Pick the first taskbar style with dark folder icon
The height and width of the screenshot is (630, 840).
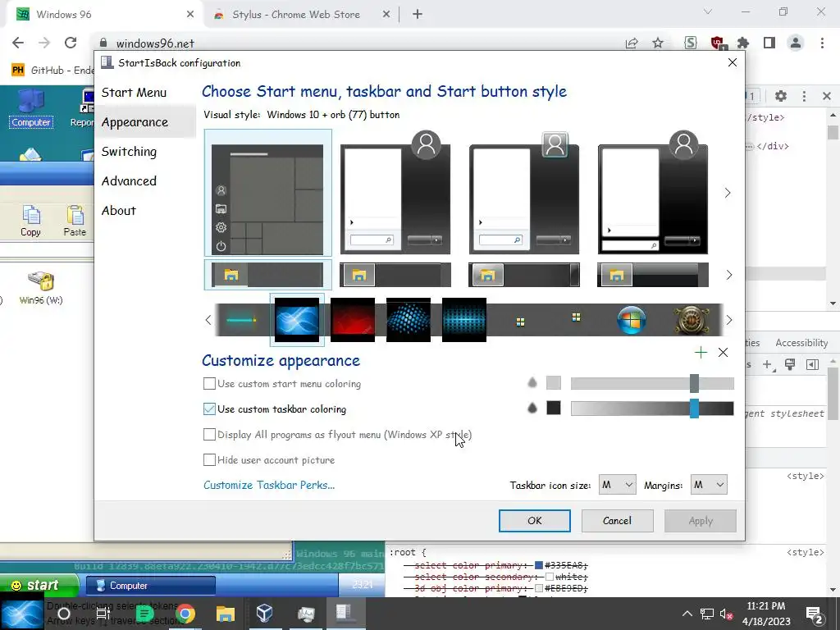(x=267, y=275)
